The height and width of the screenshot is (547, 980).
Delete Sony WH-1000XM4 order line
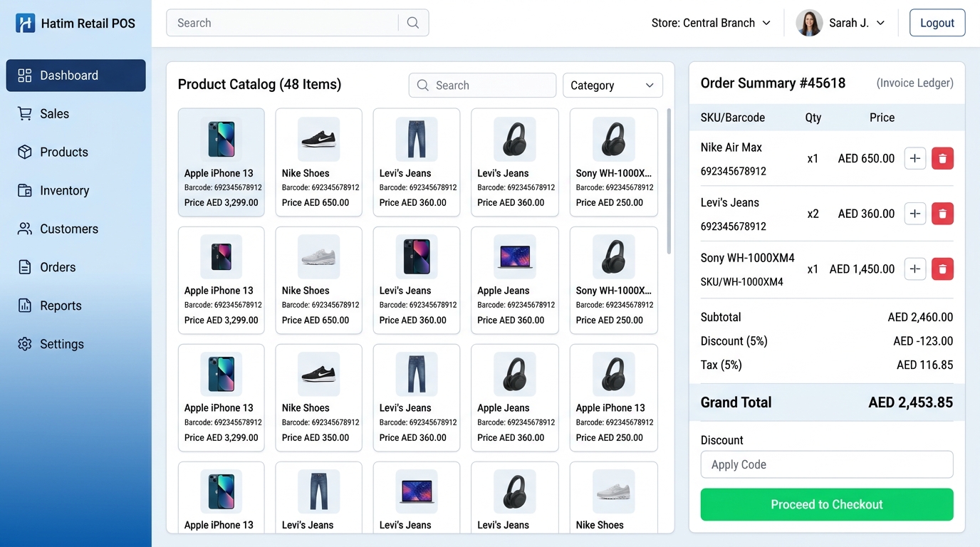(942, 269)
